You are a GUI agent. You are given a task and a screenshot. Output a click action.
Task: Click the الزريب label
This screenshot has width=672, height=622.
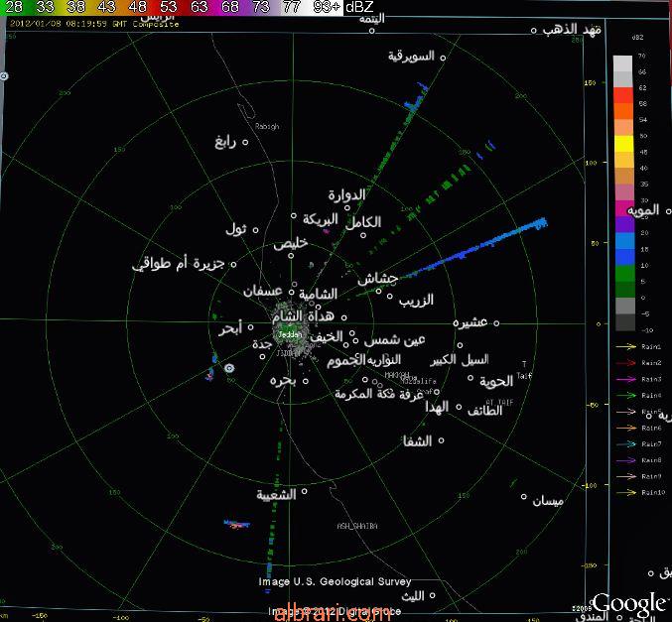tap(416, 300)
